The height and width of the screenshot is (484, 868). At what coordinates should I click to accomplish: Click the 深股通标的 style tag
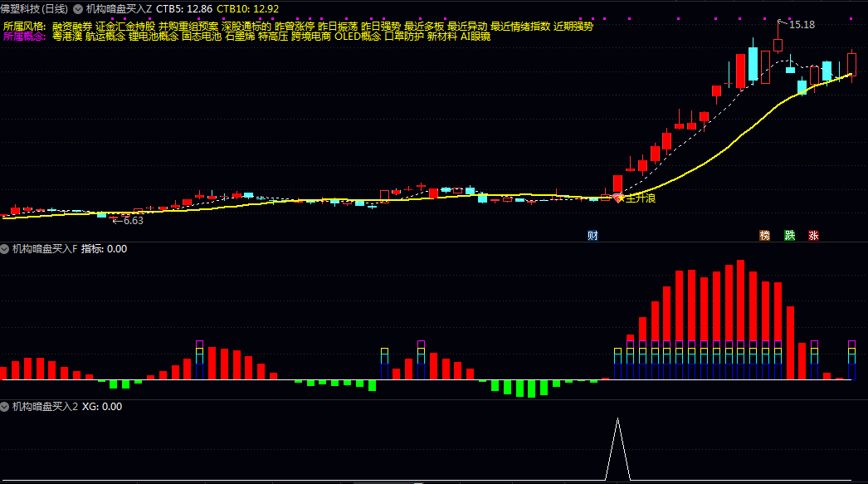tap(247, 27)
